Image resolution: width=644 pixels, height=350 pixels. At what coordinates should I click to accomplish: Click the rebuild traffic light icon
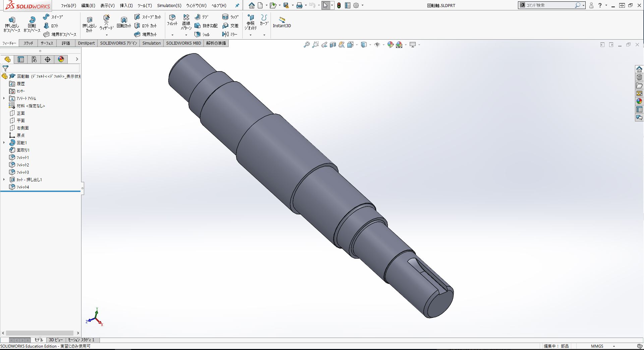(339, 5)
